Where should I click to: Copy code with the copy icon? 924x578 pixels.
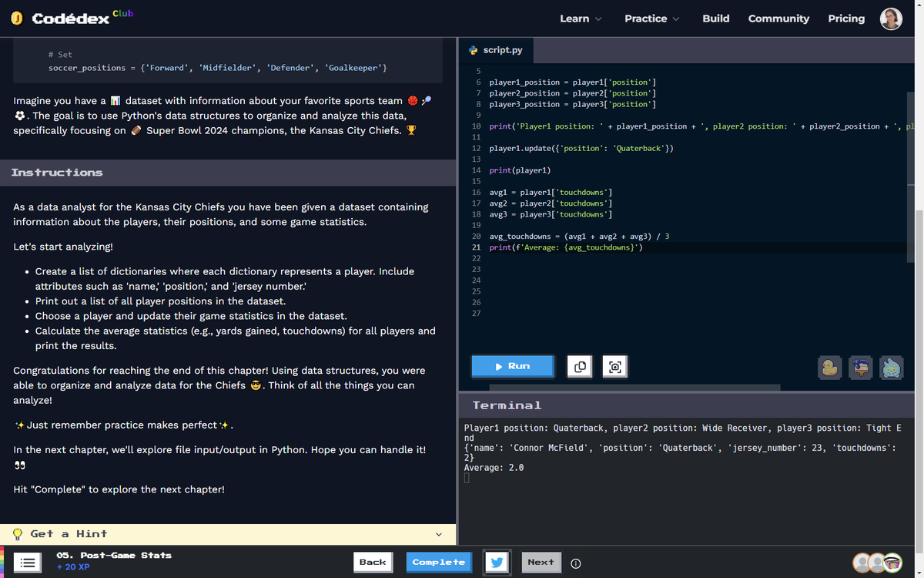point(580,367)
